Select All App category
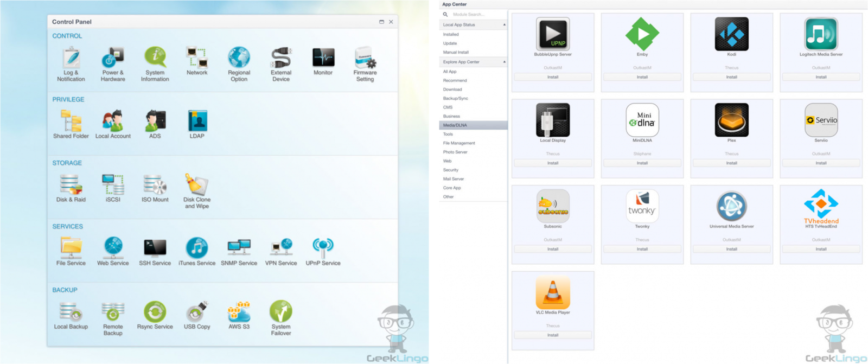Image resolution: width=868 pixels, height=364 pixels. 450,72
